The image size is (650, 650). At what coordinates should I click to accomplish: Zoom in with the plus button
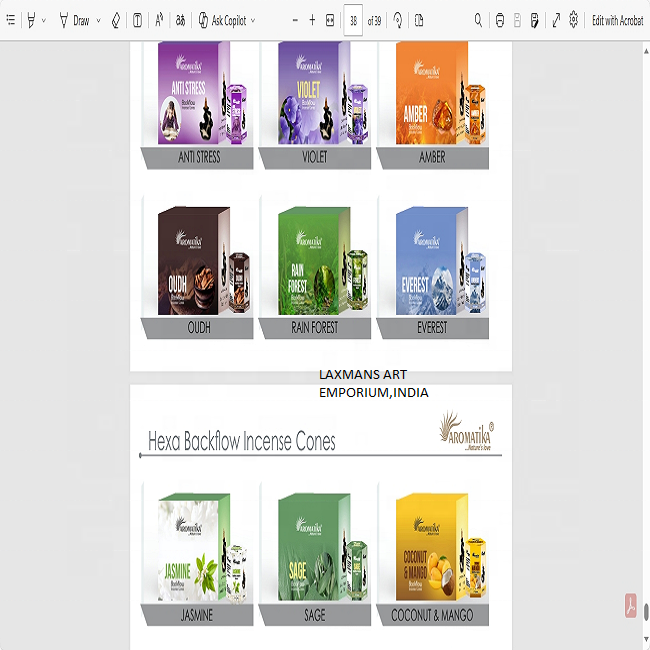[x=312, y=20]
